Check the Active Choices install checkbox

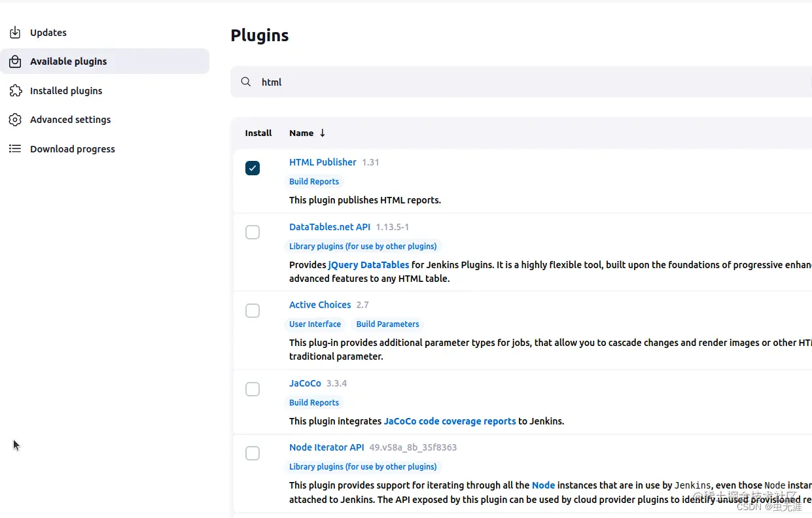click(x=253, y=311)
